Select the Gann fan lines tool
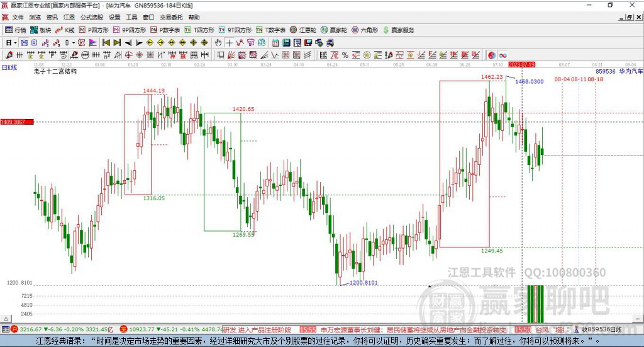 tap(231, 55)
